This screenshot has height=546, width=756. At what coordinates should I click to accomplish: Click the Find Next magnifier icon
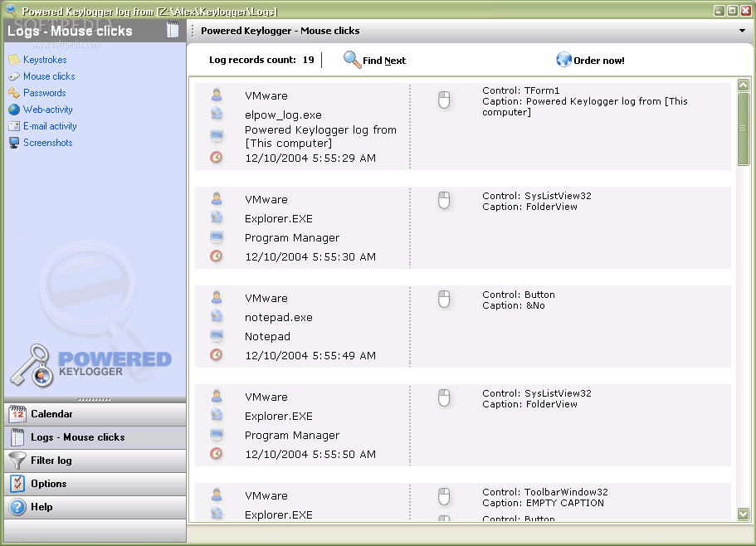click(352, 60)
